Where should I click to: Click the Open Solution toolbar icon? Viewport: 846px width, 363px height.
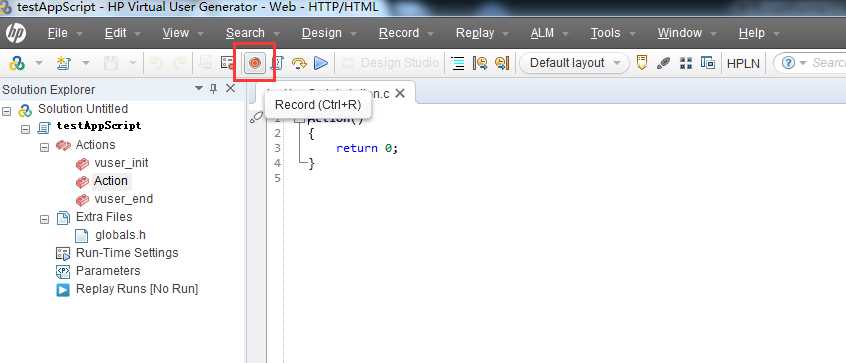coord(17,63)
